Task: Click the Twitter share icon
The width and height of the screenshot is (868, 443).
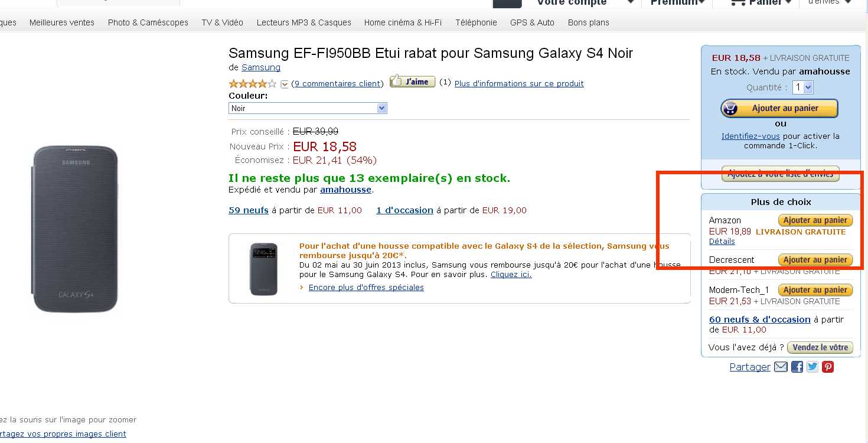Action: point(812,367)
